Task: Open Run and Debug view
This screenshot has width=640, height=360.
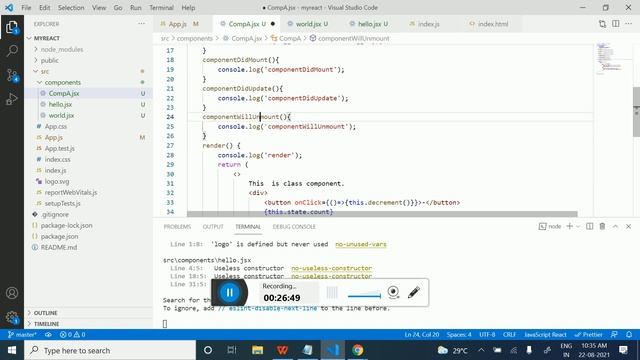Action: 12,99
